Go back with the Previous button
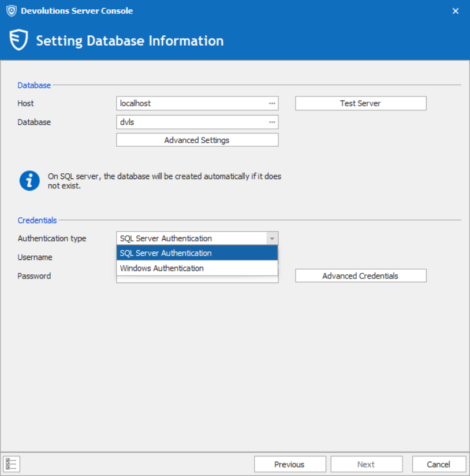The image size is (470, 476). (x=290, y=464)
